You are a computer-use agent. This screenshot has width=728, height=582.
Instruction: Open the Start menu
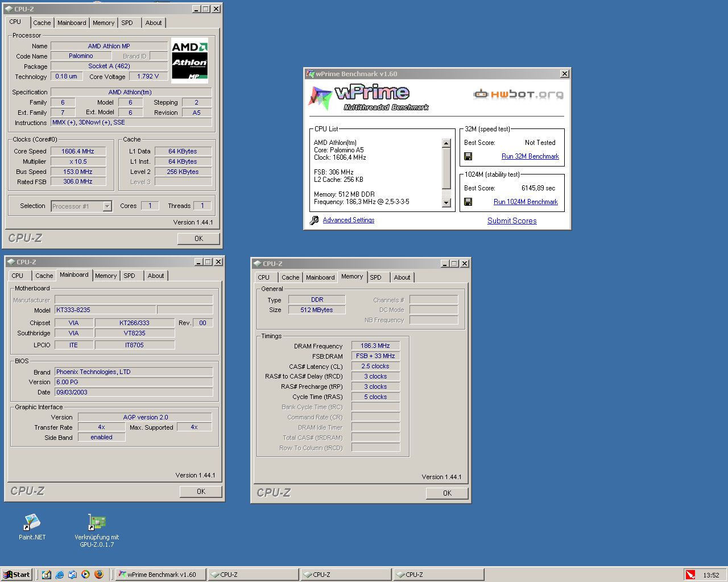tap(16, 575)
